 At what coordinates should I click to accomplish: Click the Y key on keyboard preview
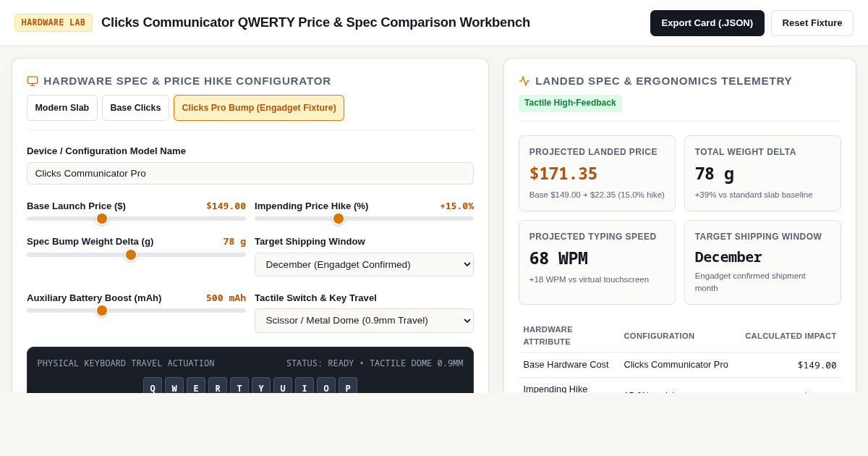[261, 386]
